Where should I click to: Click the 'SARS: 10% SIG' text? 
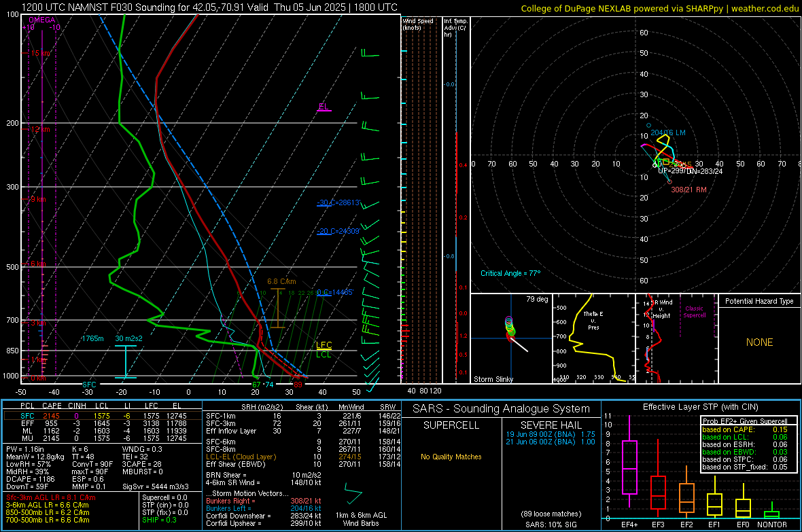[x=551, y=525]
